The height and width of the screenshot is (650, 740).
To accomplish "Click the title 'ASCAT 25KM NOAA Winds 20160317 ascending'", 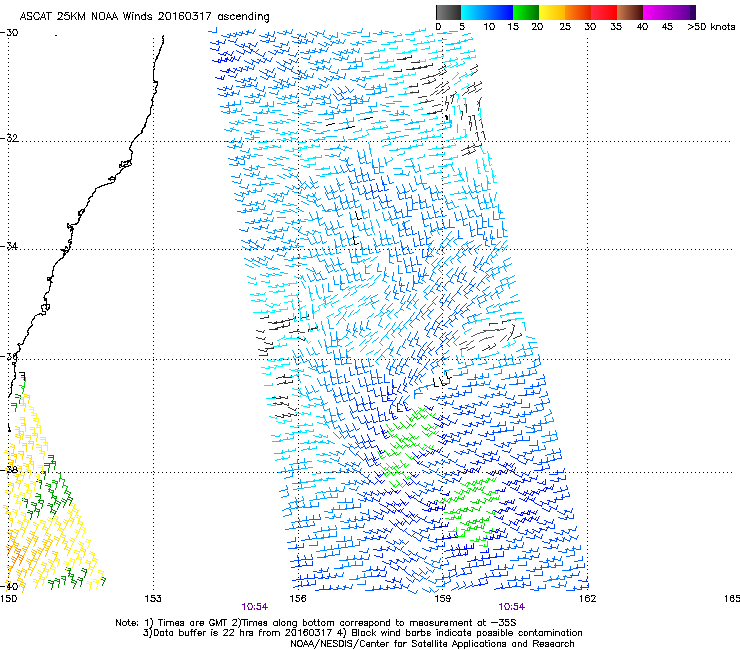I will click(144, 17).
